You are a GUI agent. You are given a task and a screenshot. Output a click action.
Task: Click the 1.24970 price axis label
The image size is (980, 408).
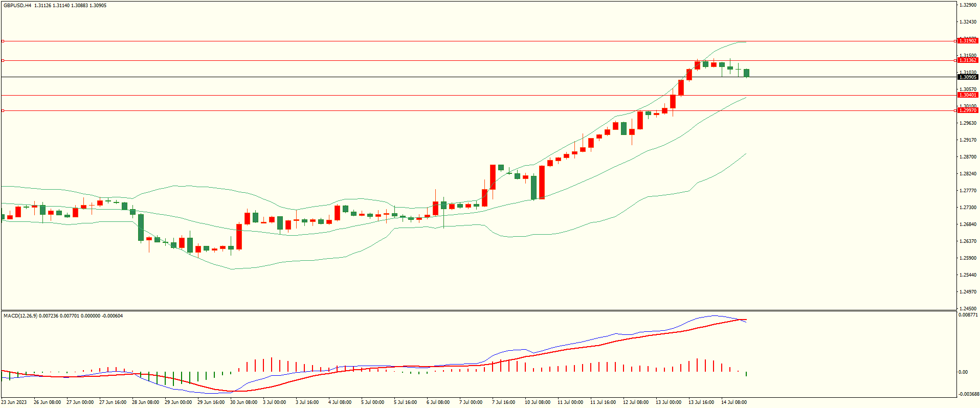968,292
